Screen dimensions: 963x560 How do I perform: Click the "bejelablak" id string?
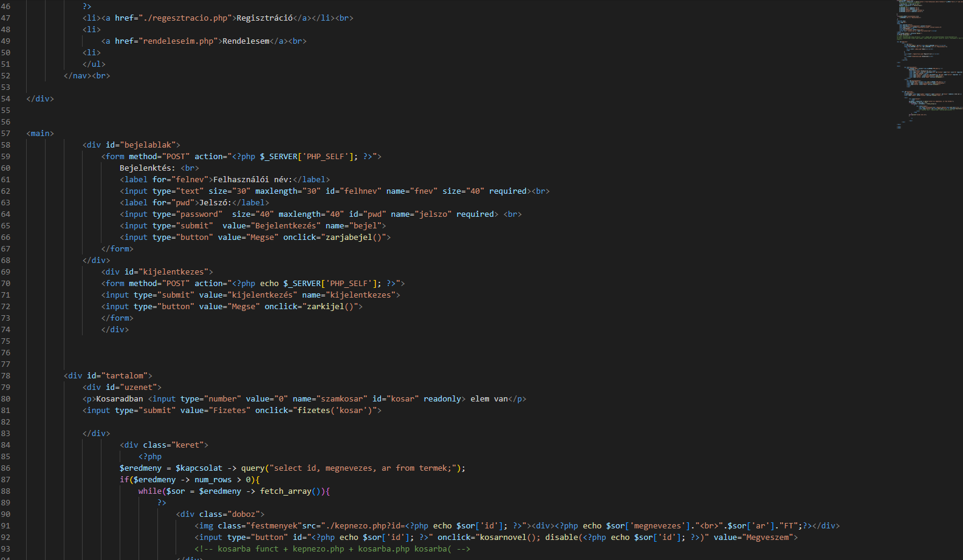pyautogui.click(x=148, y=145)
